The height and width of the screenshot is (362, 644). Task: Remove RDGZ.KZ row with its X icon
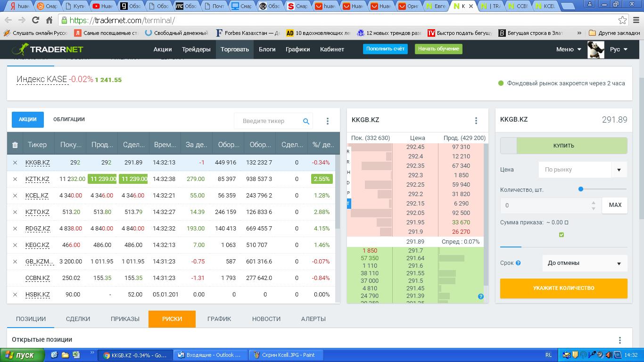click(15, 229)
